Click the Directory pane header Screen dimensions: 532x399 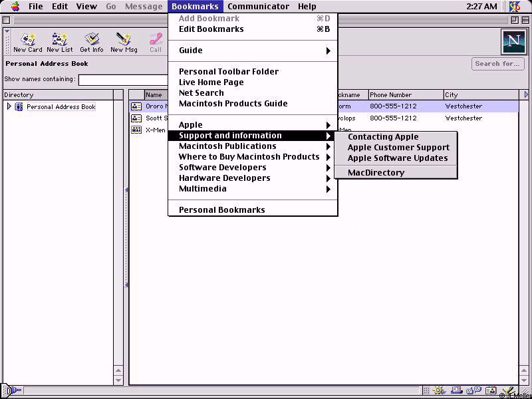(59, 94)
